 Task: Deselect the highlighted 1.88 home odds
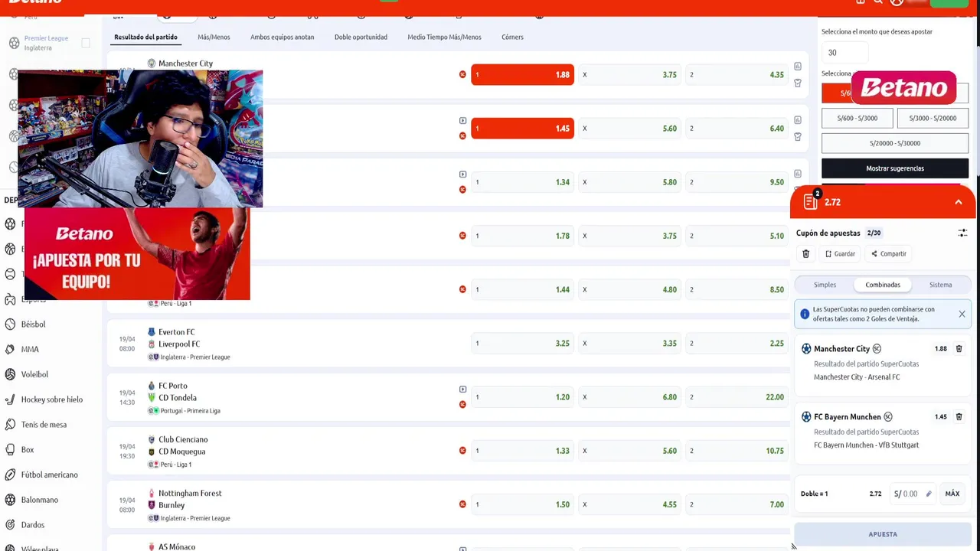coord(522,75)
